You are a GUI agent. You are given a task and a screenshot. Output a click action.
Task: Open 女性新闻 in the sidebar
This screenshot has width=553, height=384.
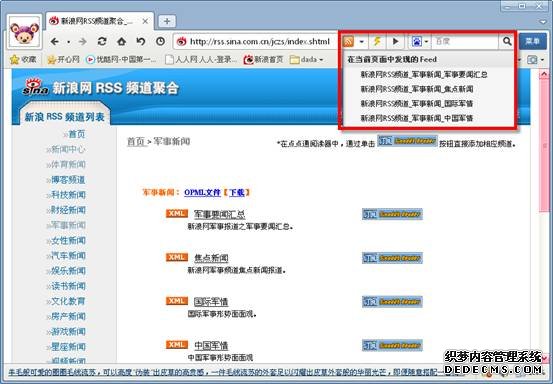click(x=68, y=240)
